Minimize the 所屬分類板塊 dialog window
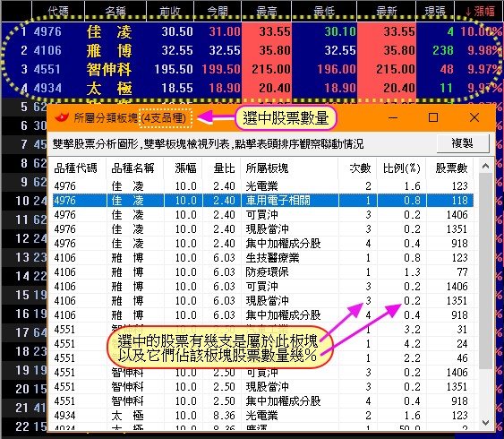 coord(393,117)
